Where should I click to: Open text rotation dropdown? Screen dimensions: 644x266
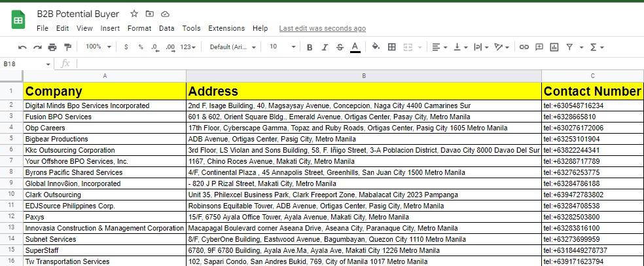[502, 47]
